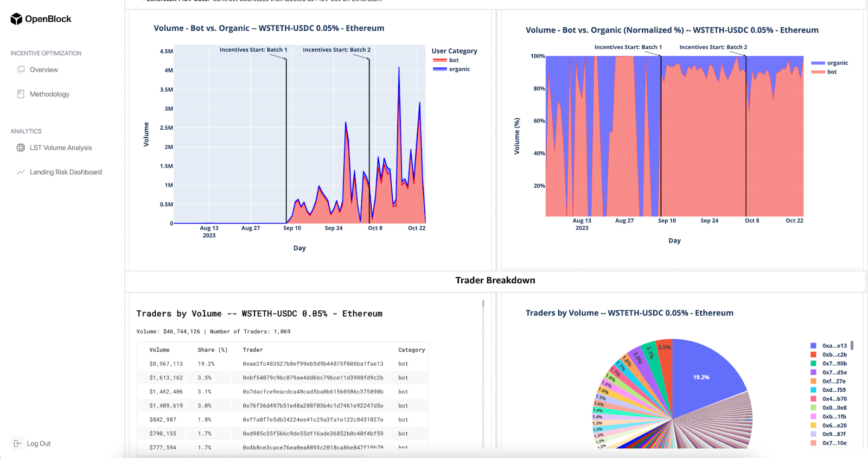The image size is (868, 458).
Task: Select trader address 0xae2fc483527b8ef99eb5d9b44875f005ba1fae13
Action: [313, 364]
